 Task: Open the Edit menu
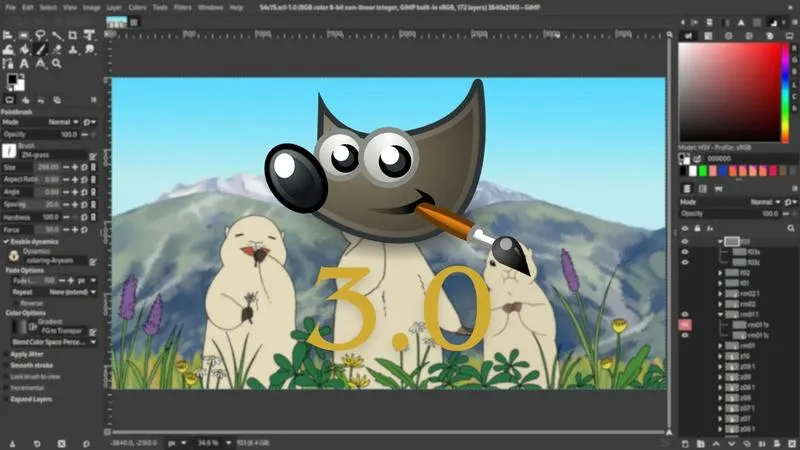pos(28,8)
